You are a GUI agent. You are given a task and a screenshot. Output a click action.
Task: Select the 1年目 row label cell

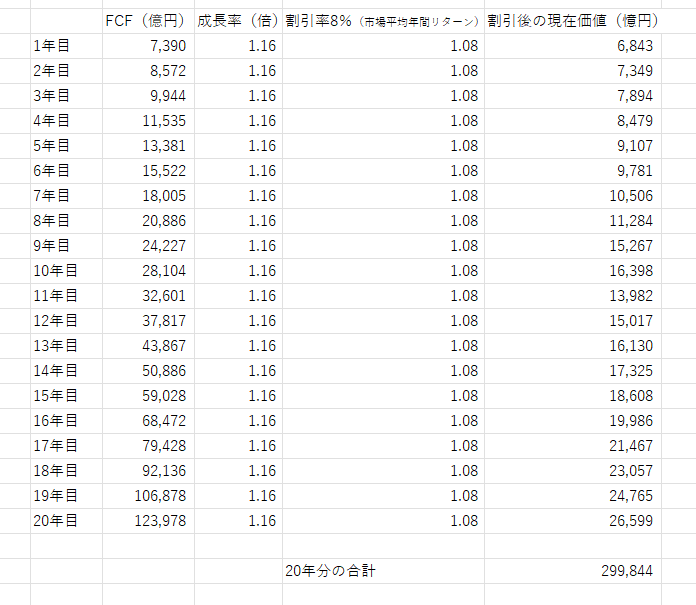(x=66, y=46)
